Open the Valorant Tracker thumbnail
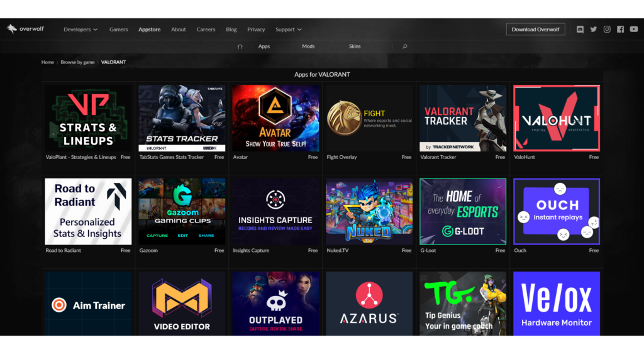The image size is (644, 362). click(x=463, y=118)
